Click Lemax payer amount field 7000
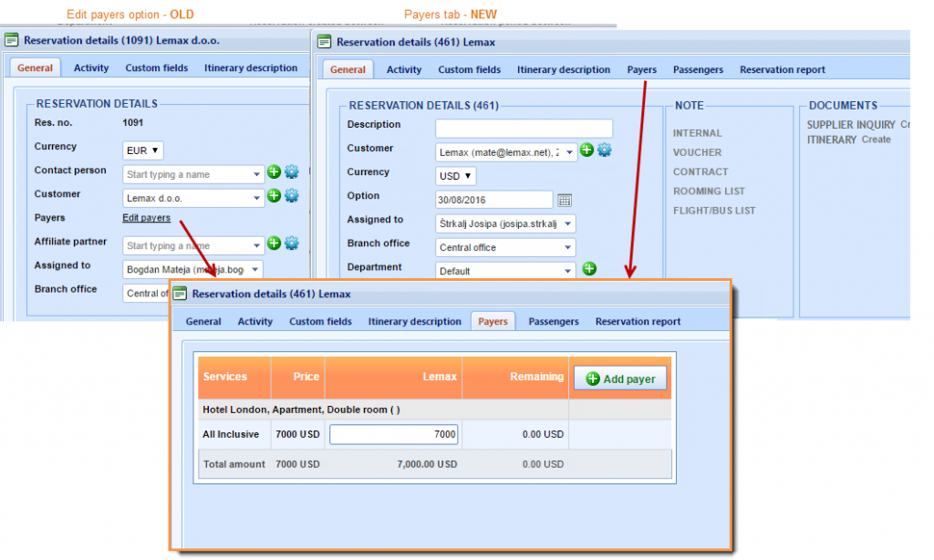The height and width of the screenshot is (560, 934). 393,434
